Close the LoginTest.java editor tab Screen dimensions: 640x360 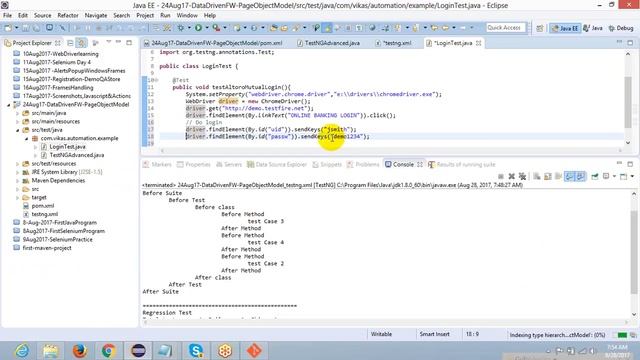(478, 43)
